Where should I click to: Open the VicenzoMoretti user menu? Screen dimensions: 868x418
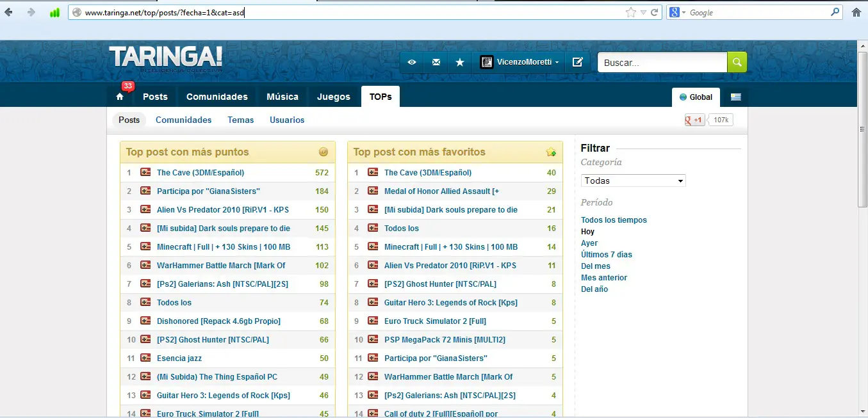[x=520, y=62]
